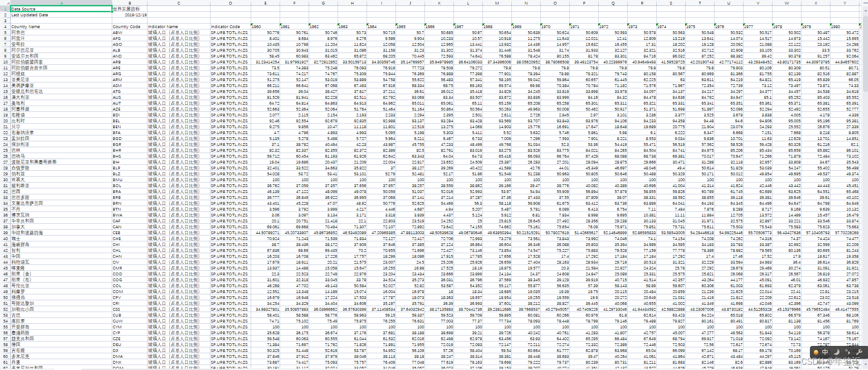This screenshot has height=370, width=868.
Task: Click the 'Last Updated Date' cell
Action: pyautogui.click(x=61, y=14)
